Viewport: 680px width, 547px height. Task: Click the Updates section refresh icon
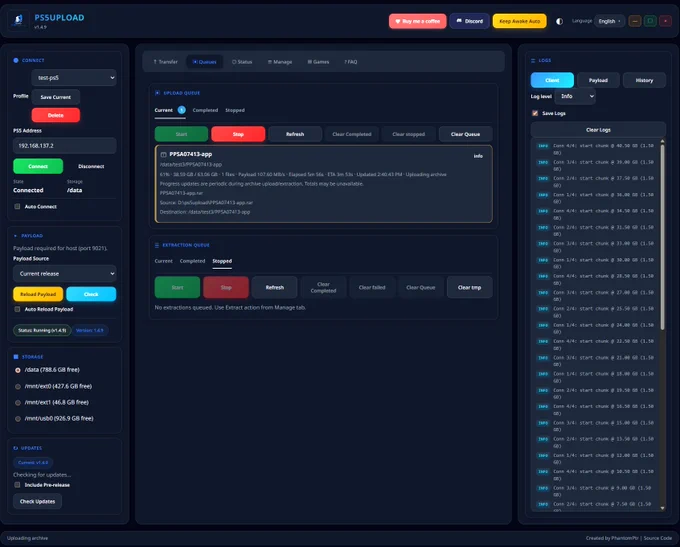tap(16, 448)
